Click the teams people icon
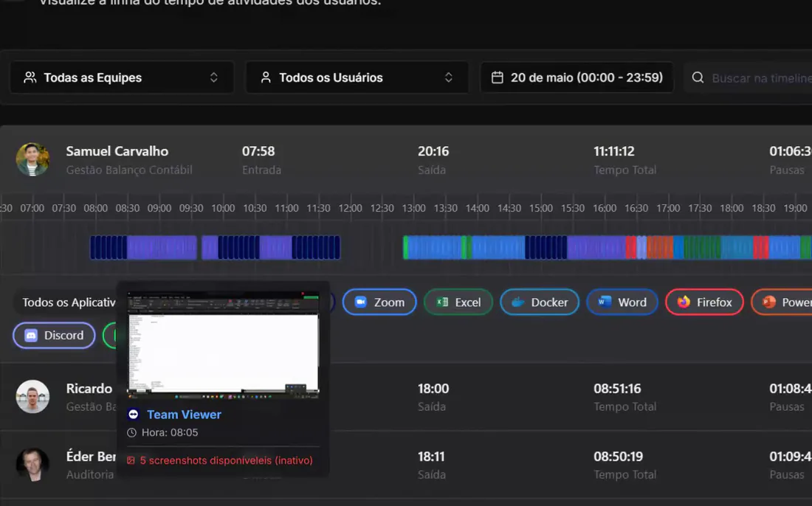The height and width of the screenshot is (506, 812). pos(30,77)
